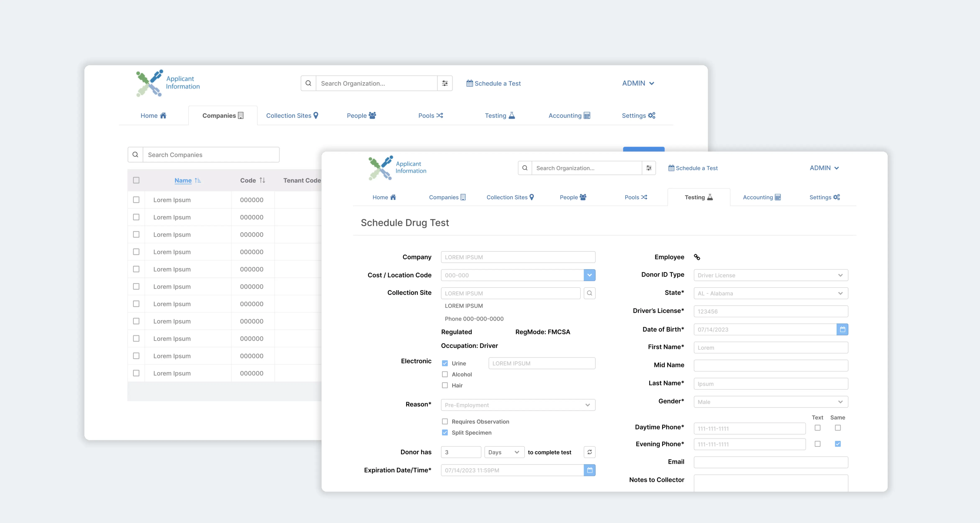This screenshot has width=980, height=523.
Task: Check first Lorem Ipsum row checkbox
Action: [136, 200]
